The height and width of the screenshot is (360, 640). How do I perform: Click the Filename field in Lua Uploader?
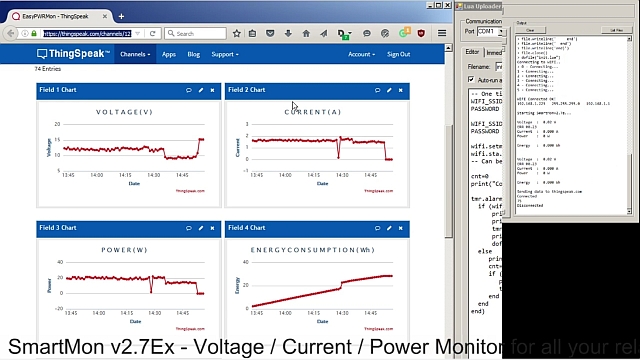pos(499,67)
